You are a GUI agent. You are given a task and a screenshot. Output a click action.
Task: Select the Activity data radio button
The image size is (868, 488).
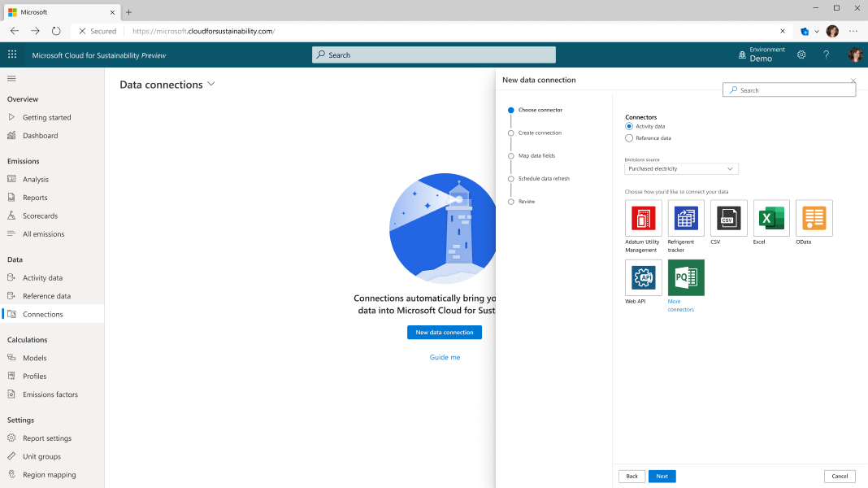[629, 126]
